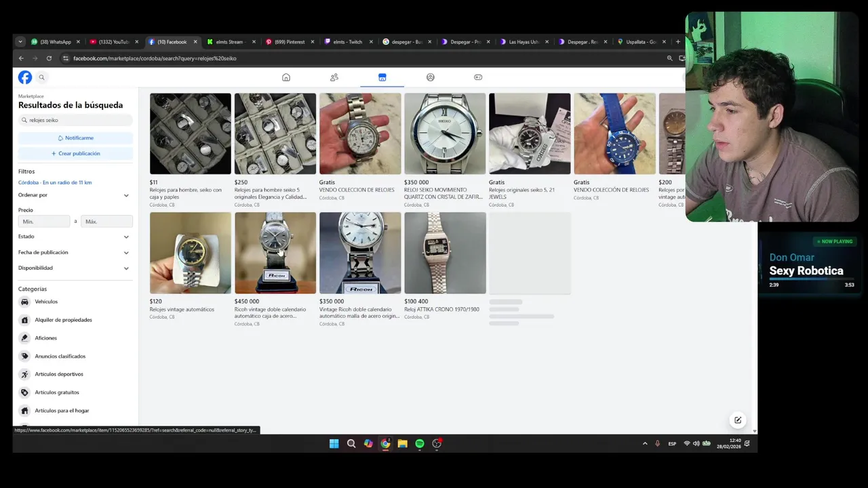Open the Friends icon in top navigation
This screenshot has height=488, width=868.
point(334,77)
